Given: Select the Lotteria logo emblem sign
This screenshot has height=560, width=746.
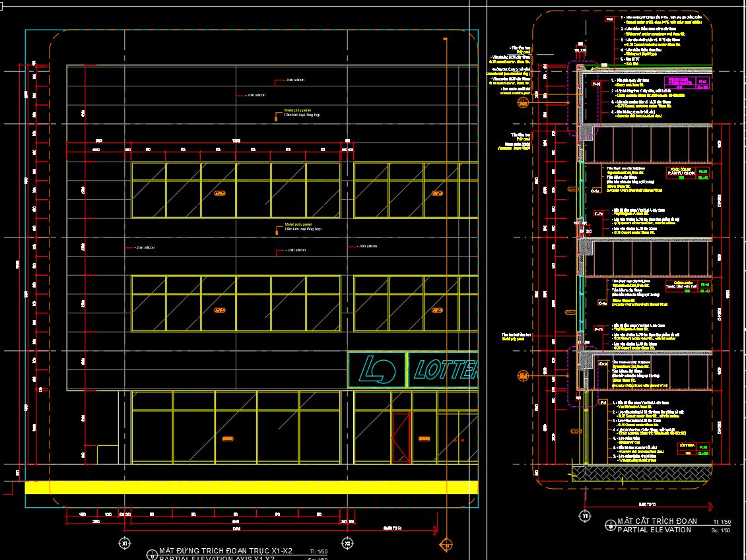Looking at the screenshot, I should [377, 371].
